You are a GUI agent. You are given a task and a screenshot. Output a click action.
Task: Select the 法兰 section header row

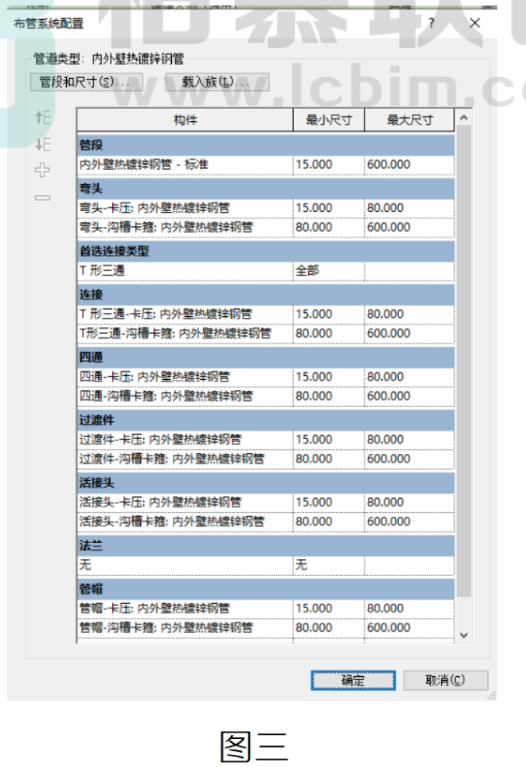266,545
